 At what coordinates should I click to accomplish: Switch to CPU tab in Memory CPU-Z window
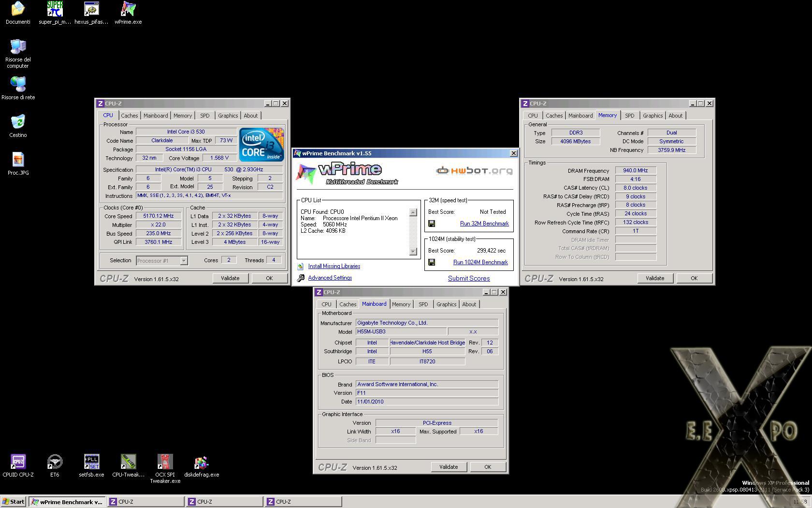pos(533,116)
